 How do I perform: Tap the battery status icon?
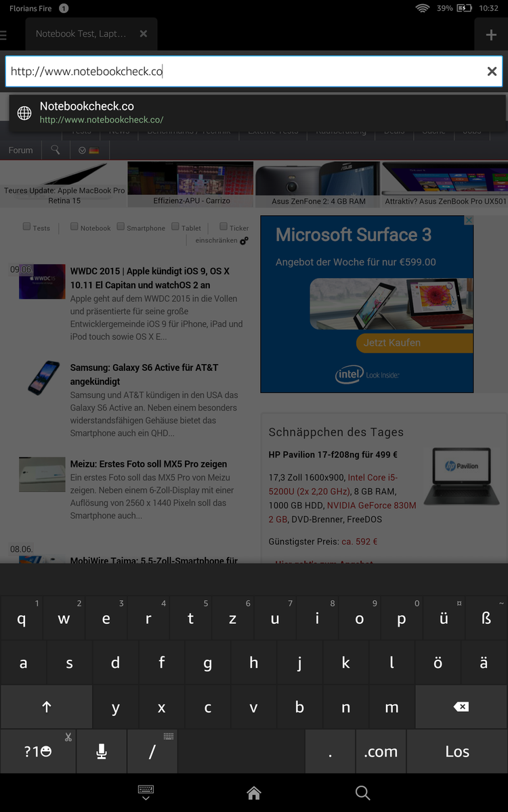coord(464,8)
